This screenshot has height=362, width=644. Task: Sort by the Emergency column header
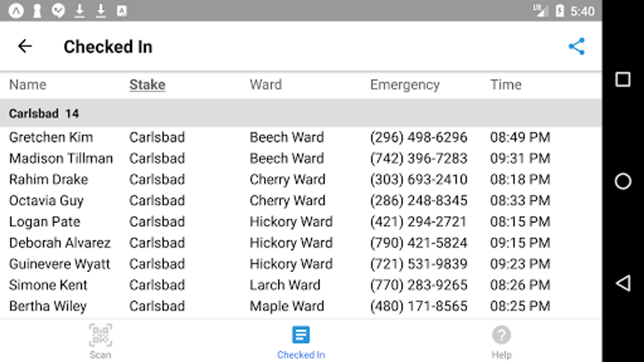coord(405,85)
